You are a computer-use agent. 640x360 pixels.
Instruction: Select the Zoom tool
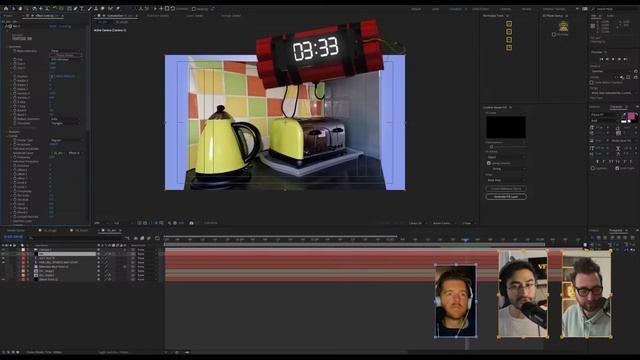click(x=27, y=9)
